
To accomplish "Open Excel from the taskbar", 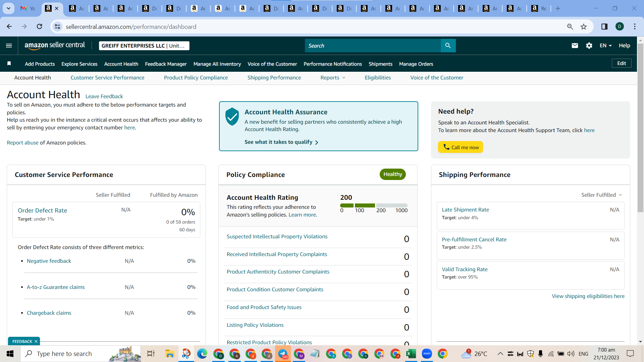I will [411, 354].
